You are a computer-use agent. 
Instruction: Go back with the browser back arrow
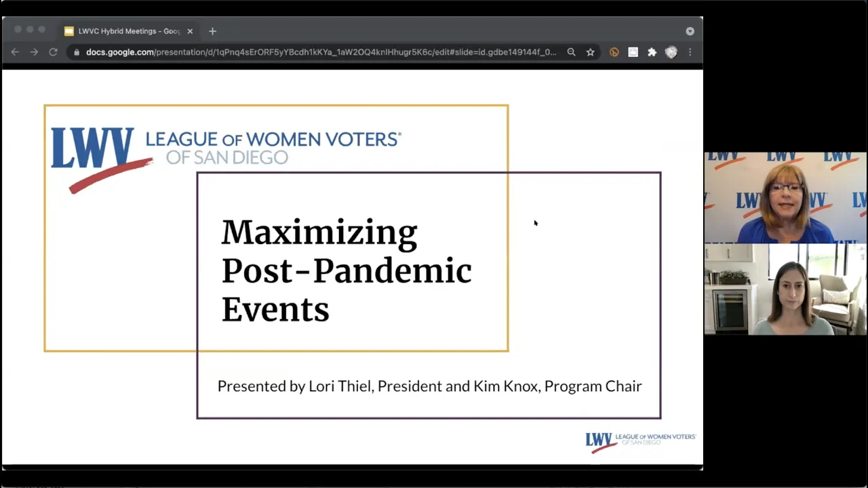tap(15, 52)
